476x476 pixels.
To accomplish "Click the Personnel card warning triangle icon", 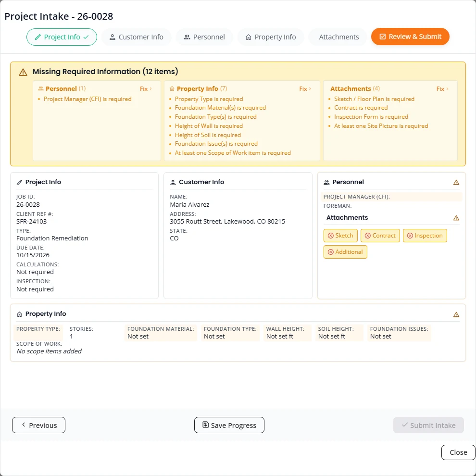I will 456,182.
